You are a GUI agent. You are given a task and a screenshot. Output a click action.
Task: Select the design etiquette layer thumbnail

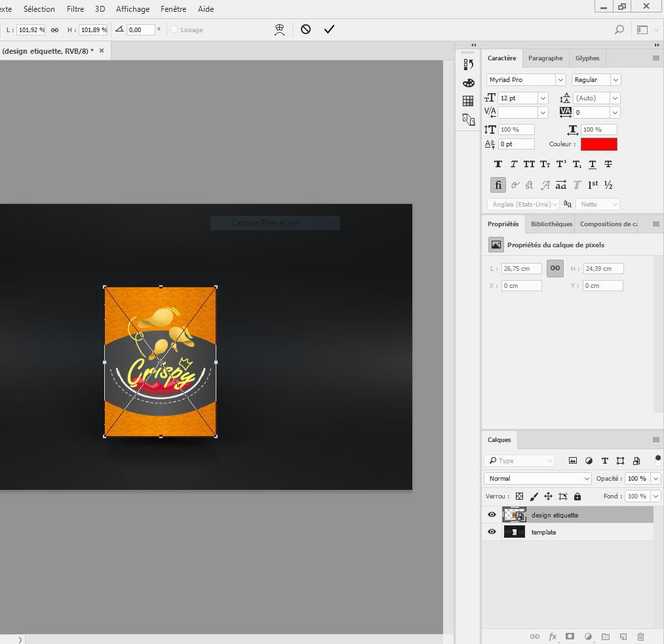[x=514, y=515]
